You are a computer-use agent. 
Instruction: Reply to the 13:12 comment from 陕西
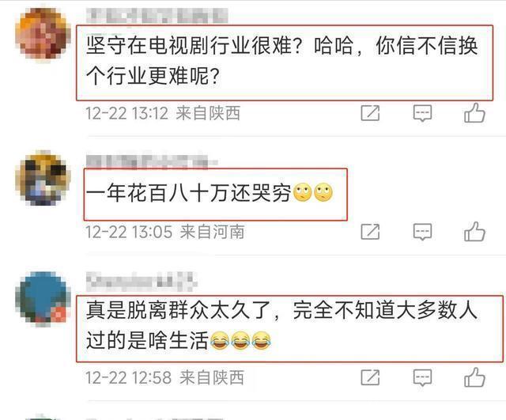(422, 113)
